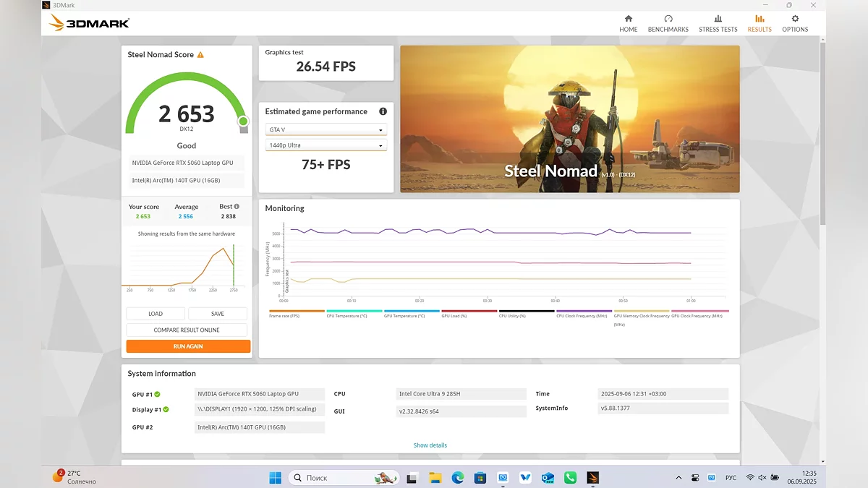Open the 1440p Ultra resolution dropdown
Viewport: 868px width, 488px height.
point(325,145)
